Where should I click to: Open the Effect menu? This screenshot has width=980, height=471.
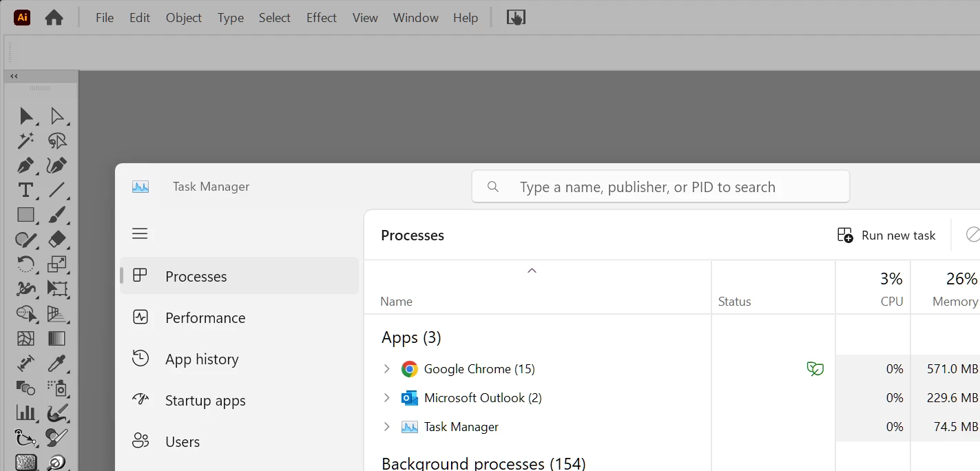click(x=322, y=18)
